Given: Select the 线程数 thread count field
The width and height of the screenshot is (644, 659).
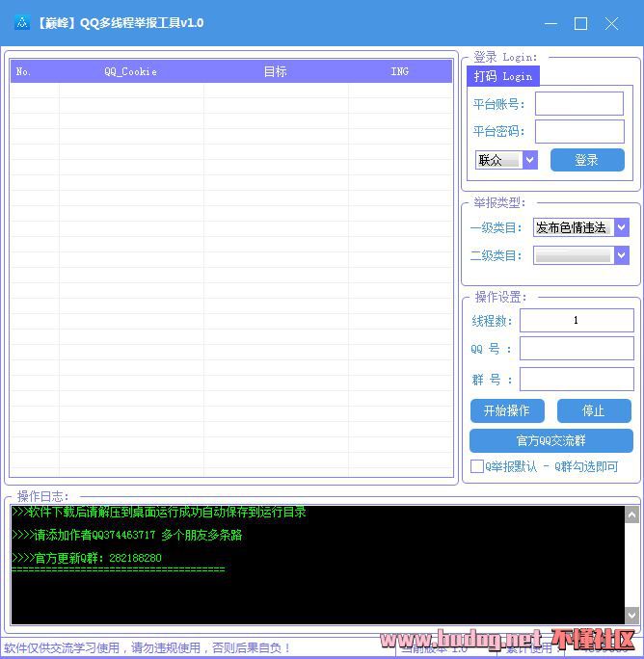Looking at the screenshot, I should 576,320.
